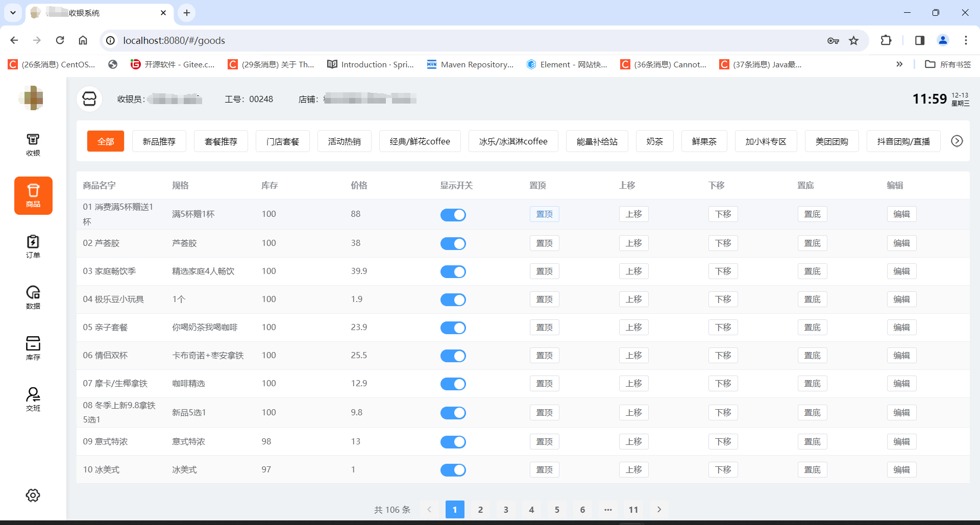The width and height of the screenshot is (980, 525).
Task: Toggle display switch for 07 摩卡/生椰拿铁
Action: pyautogui.click(x=453, y=384)
